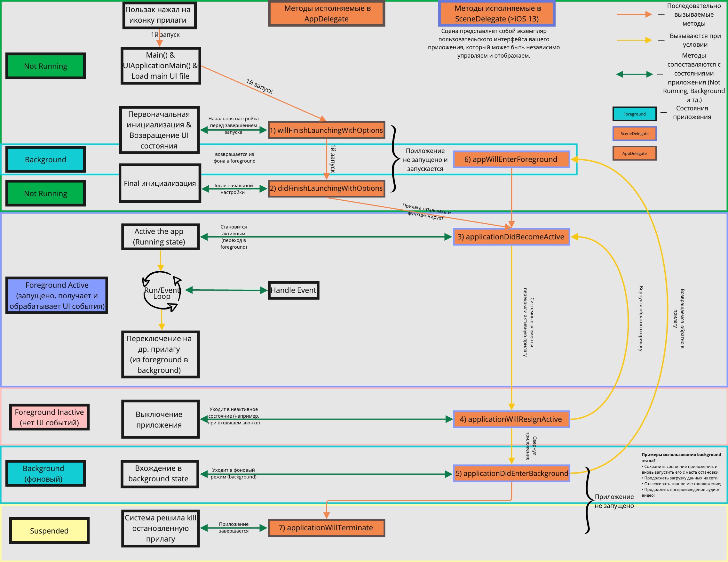Select the yellow Suspended state box
This screenshot has height=562, width=728.
click(49, 531)
